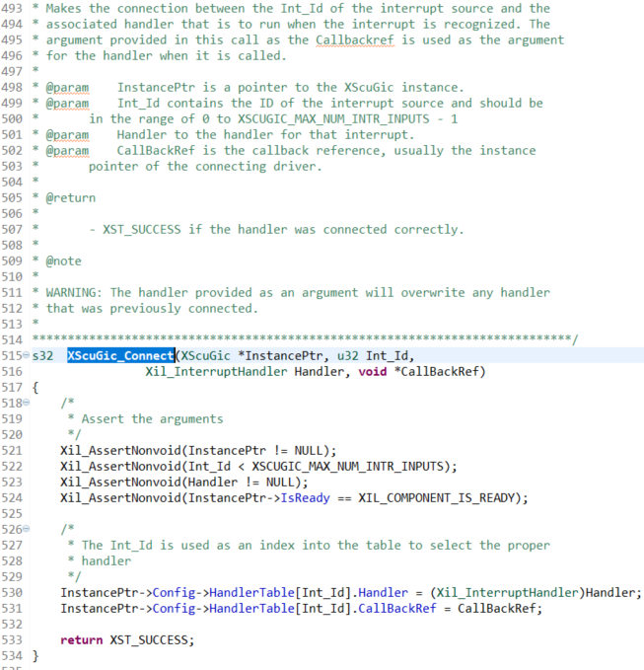The height and width of the screenshot is (670, 644).
Task: Click Xil_AssertNonvoid on line 523
Action: click(121, 482)
